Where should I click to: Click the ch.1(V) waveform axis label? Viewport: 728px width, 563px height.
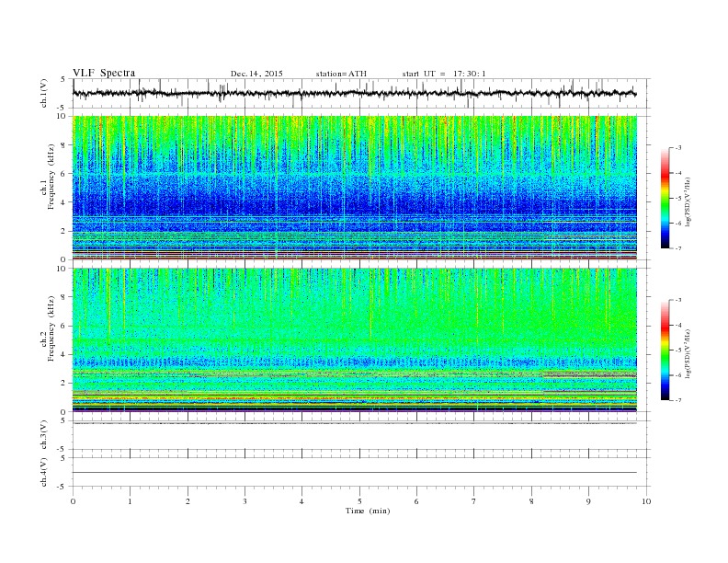click(x=44, y=94)
